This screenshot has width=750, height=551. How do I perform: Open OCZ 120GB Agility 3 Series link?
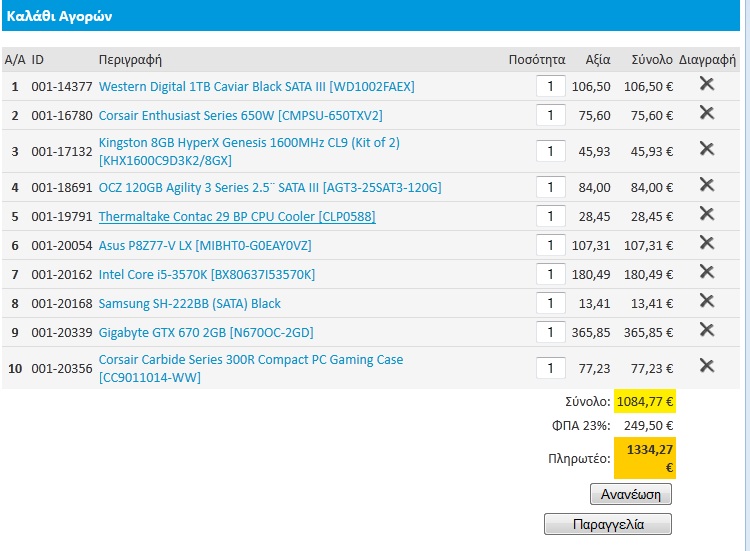point(270,187)
